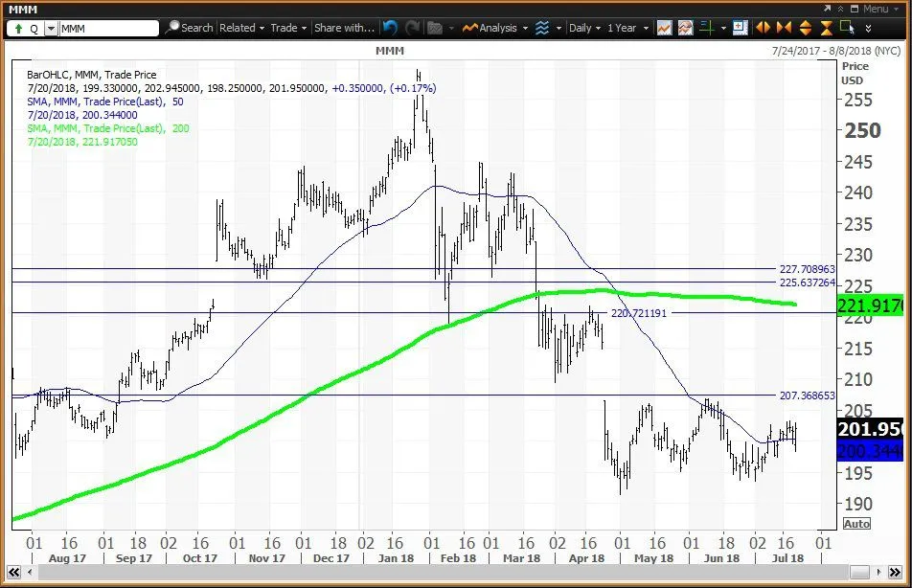912x588 pixels.
Task: Open the Daily interval dropdown
Action: pos(584,28)
